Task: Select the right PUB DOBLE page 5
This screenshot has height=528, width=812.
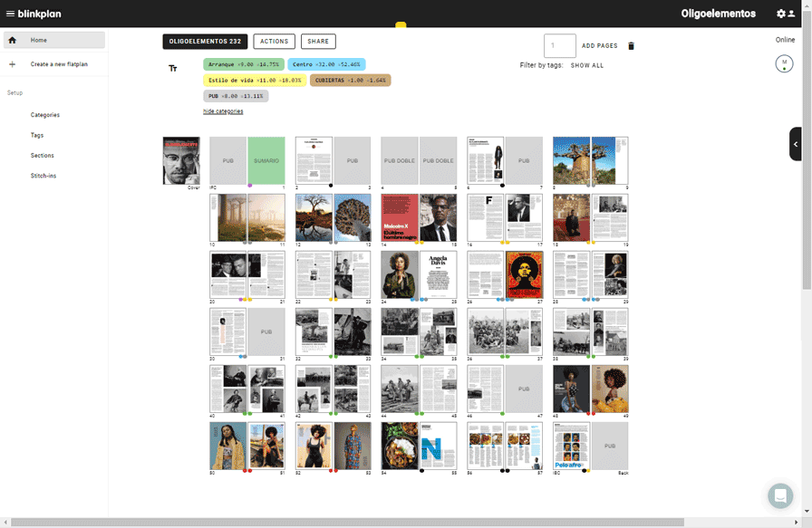Action: [438, 160]
